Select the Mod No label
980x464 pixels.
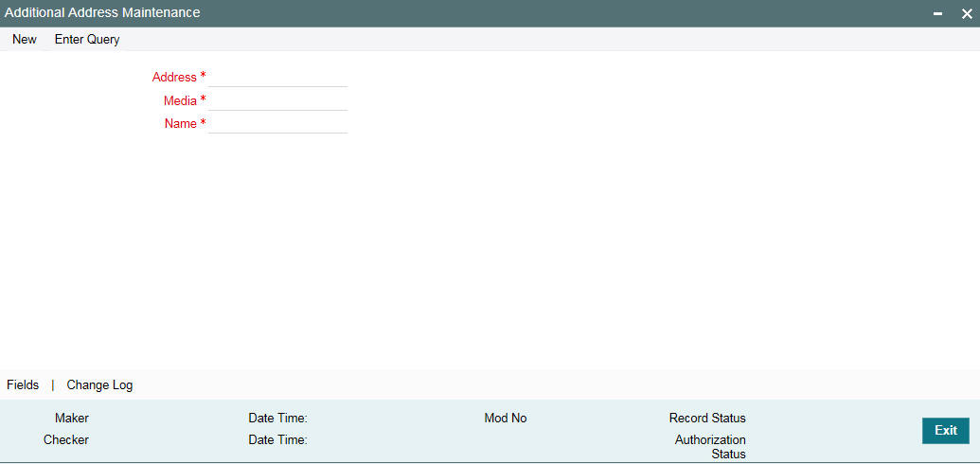[x=505, y=419]
